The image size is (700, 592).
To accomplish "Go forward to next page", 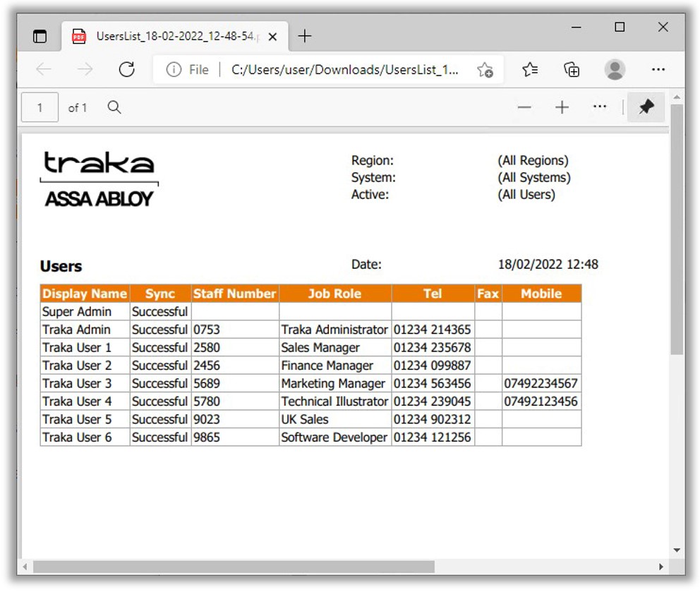I will (85, 69).
